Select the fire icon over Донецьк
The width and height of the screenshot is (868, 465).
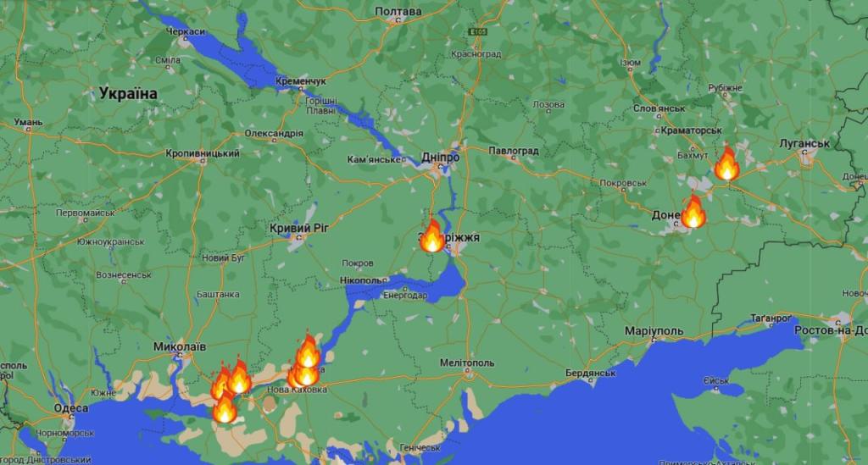pos(693,211)
